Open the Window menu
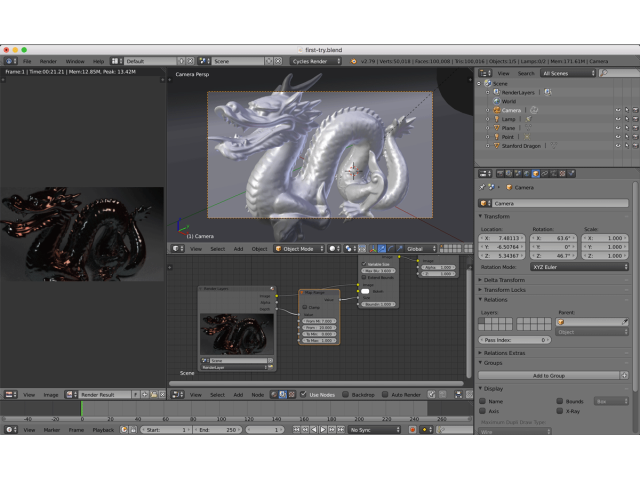 75,61
